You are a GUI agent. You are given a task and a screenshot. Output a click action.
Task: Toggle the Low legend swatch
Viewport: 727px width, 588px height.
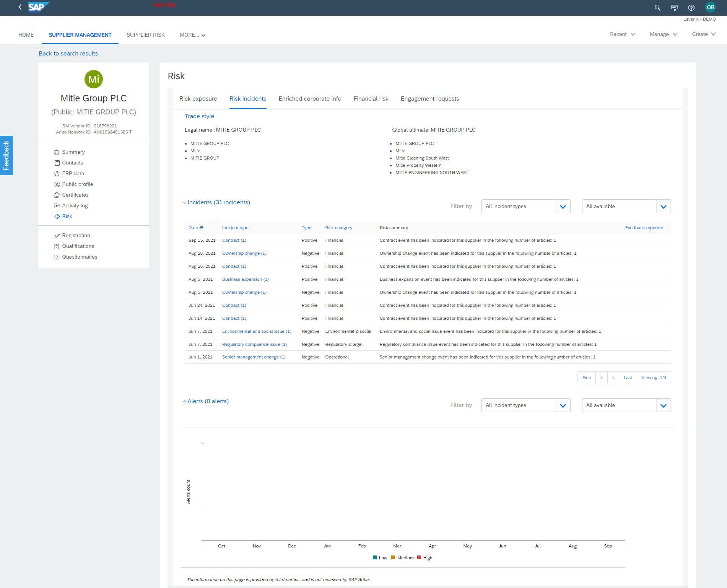point(375,558)
